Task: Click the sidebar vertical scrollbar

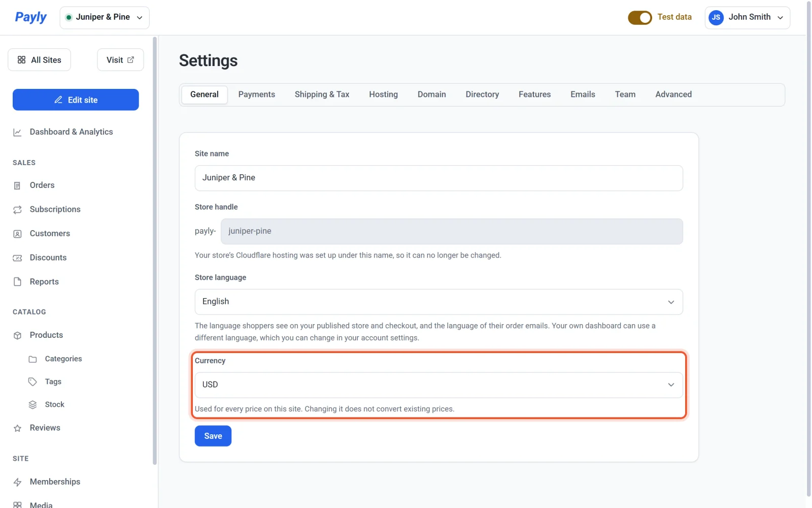Action: [155, 250]
